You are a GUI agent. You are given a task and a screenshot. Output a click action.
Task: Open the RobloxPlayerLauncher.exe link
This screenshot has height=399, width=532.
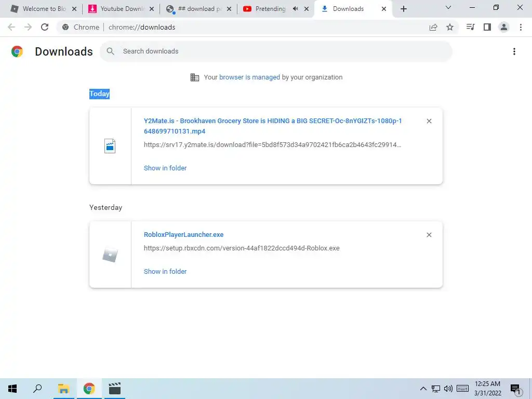click(183, 235)
